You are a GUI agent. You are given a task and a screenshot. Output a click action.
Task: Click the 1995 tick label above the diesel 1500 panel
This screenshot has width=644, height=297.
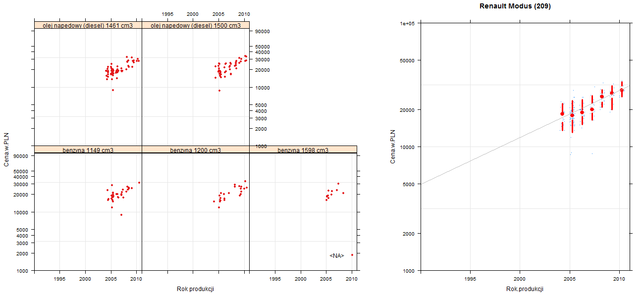click(x=167, y=14)
